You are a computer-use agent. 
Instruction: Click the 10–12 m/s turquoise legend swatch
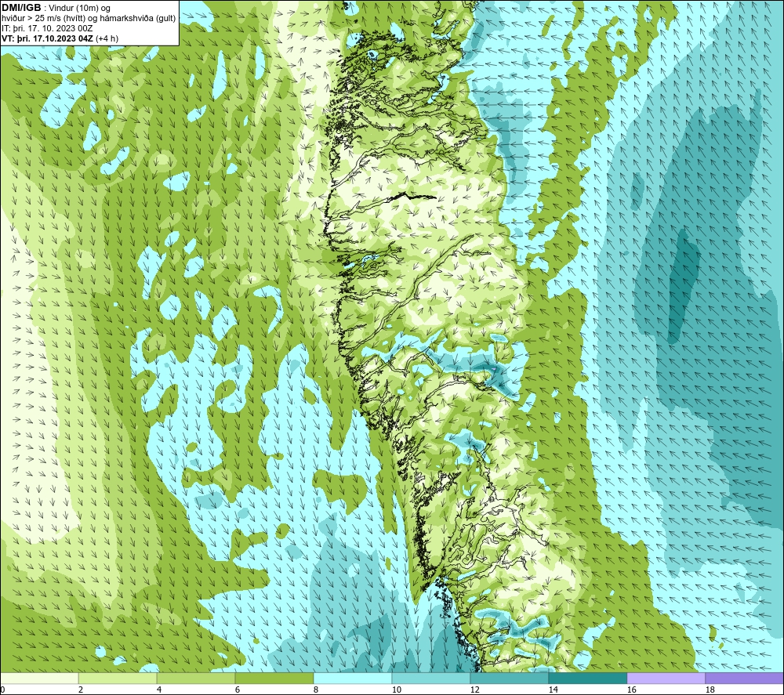point(431,678)
